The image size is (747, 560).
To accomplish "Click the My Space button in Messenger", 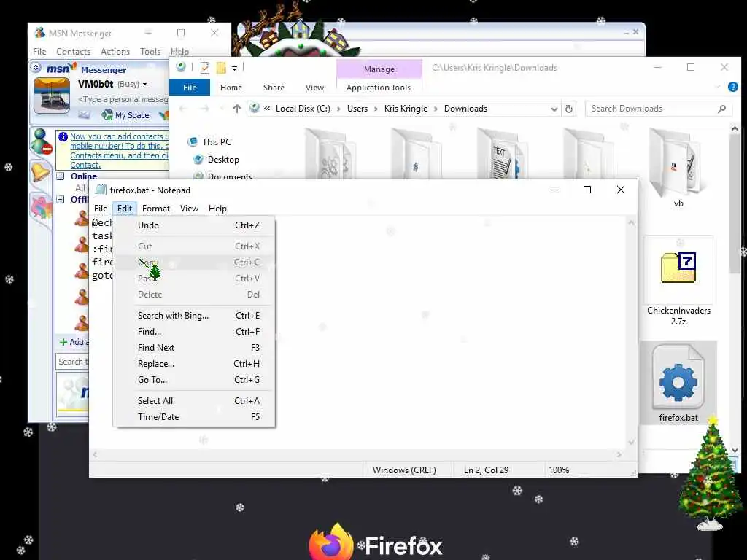I will pos(125,114).
